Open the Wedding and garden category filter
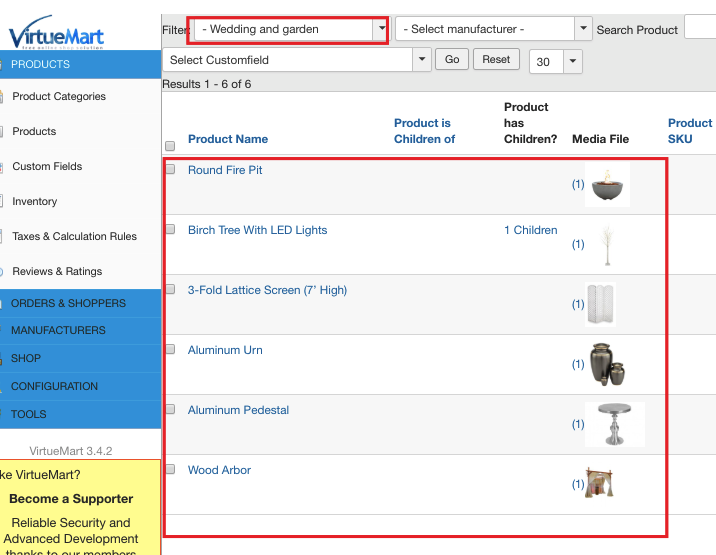This screenshot has width=716, height=555. click(288, 29)
